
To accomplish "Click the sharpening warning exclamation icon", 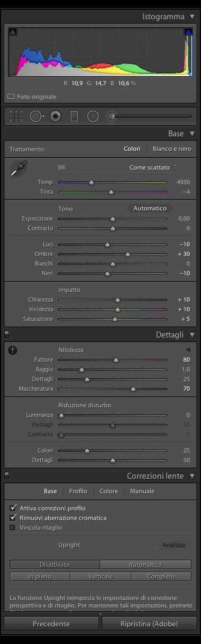I will 13,350.
